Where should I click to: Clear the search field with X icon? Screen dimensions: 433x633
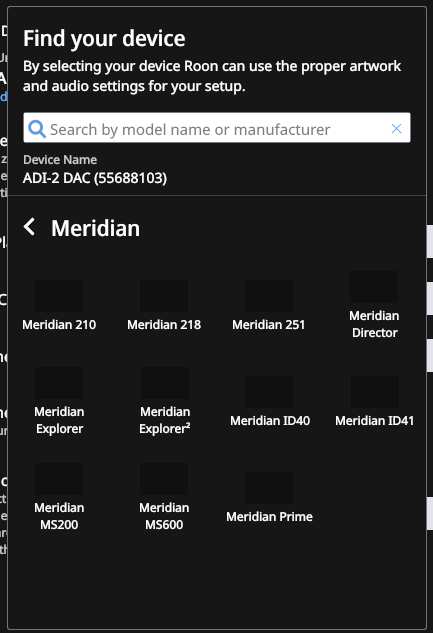pos(396,128)
